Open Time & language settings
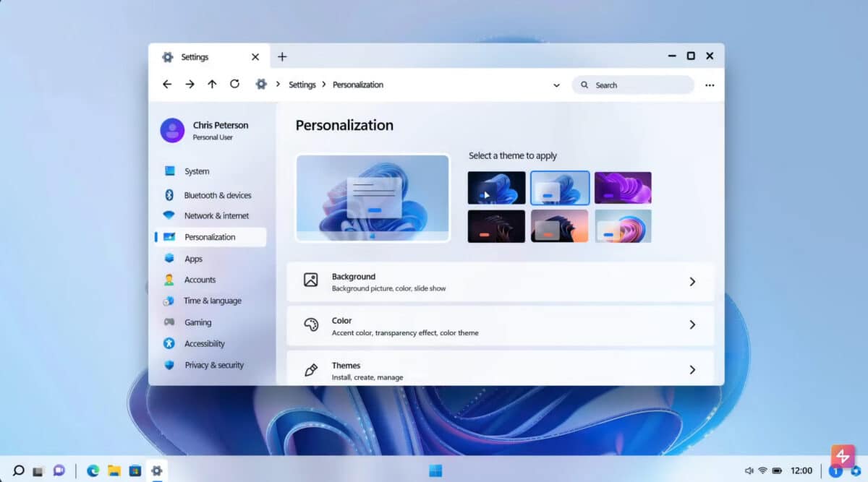This screenshot has width=868, height=482. click(x=212, y=301)
